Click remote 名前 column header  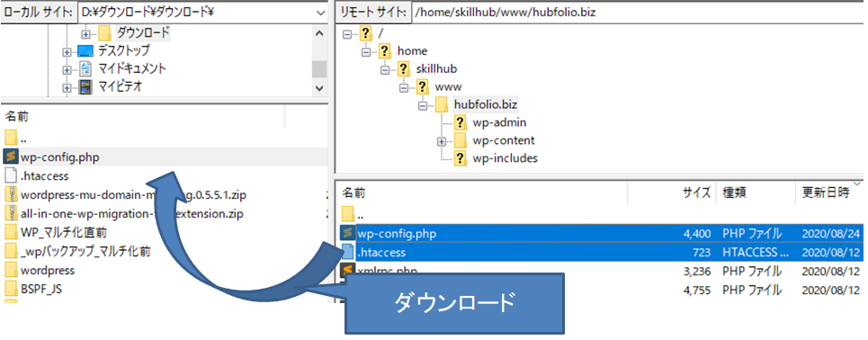[481, 192]
